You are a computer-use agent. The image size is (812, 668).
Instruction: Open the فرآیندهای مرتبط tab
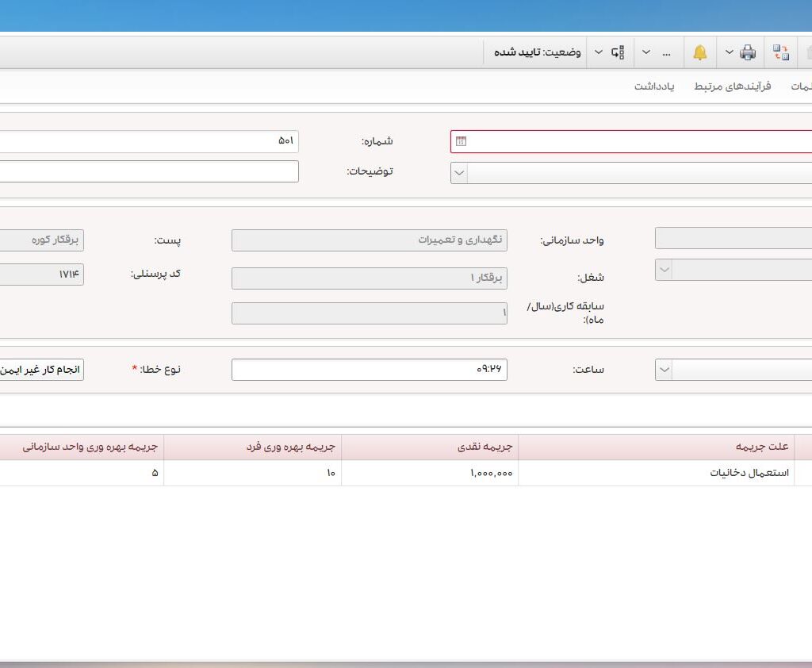(x=732, y=86)
